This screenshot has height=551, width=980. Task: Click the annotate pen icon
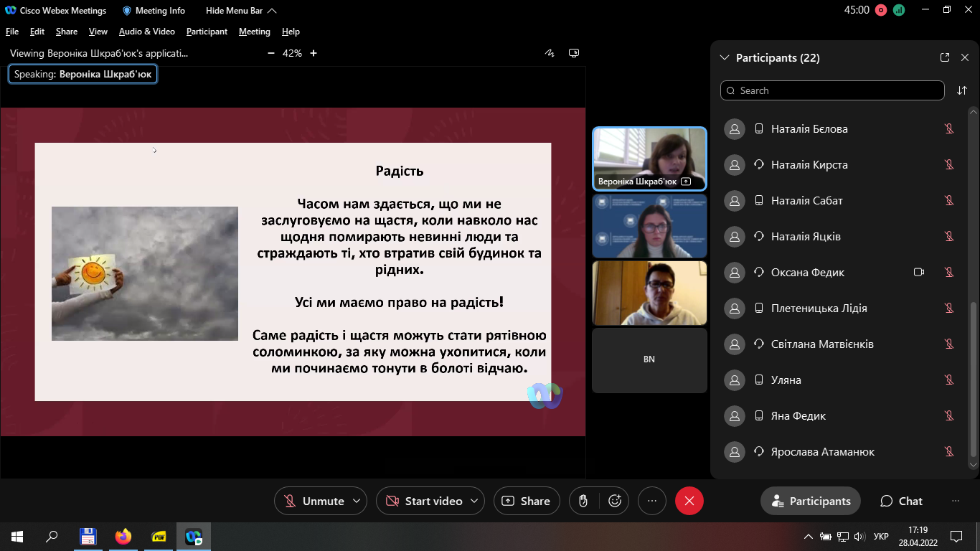pos(550,53)
